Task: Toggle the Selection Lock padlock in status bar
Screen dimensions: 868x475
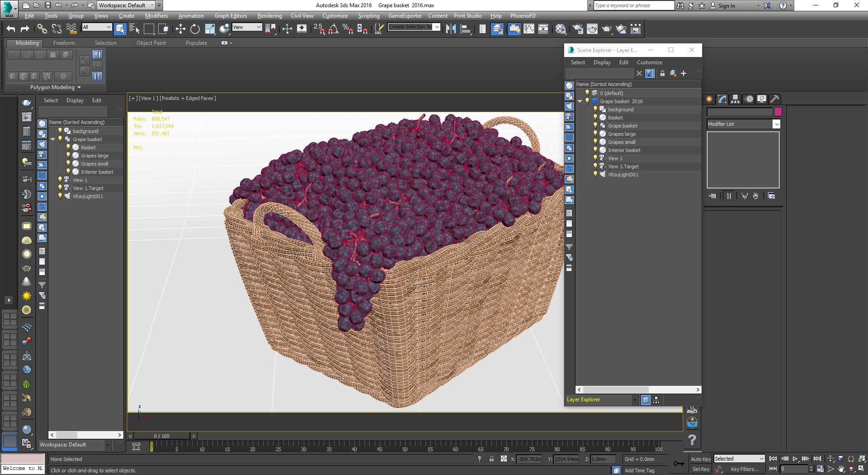Action: pyautogui.click(x=491, y=459)
